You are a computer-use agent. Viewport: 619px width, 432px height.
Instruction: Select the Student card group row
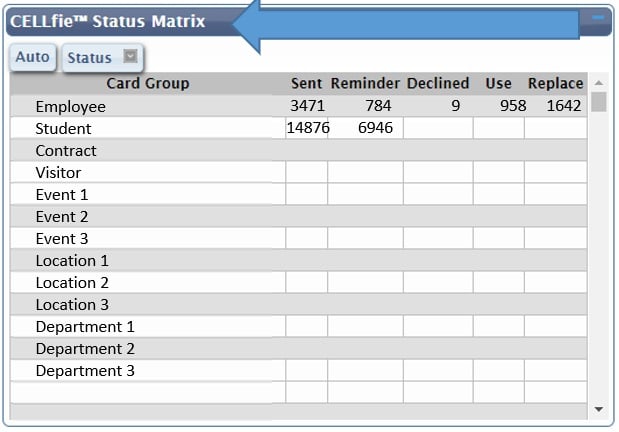click(x=298, y=128)
